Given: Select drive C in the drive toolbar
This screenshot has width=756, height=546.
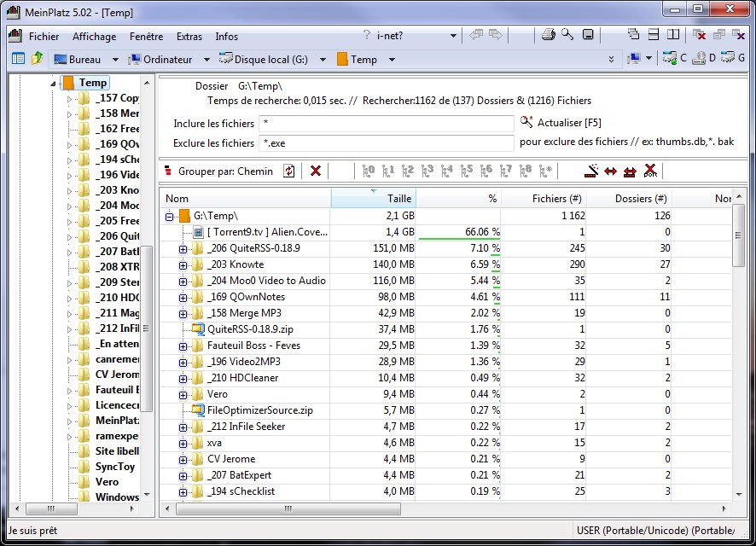Looking at the screenshot, I should point(674,58).
